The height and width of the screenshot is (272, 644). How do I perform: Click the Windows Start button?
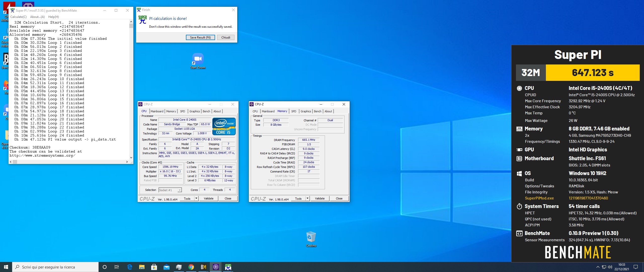coord(6,267)
